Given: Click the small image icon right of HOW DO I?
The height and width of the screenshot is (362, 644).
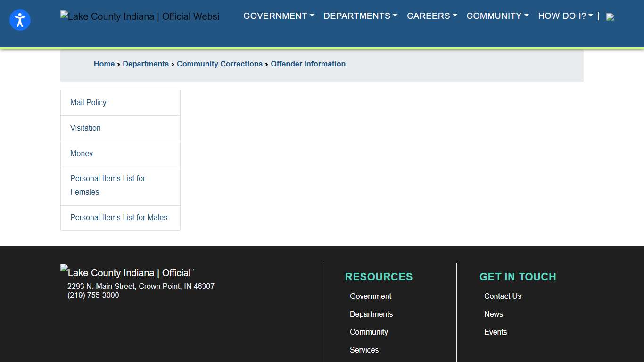Looking at the screenshot, I should tap(610, 16).
